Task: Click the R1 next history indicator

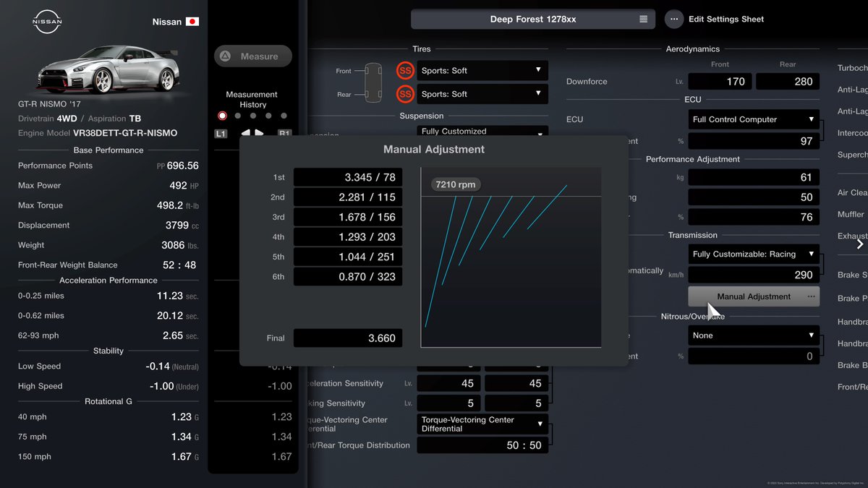Action: tap(284, 134)
